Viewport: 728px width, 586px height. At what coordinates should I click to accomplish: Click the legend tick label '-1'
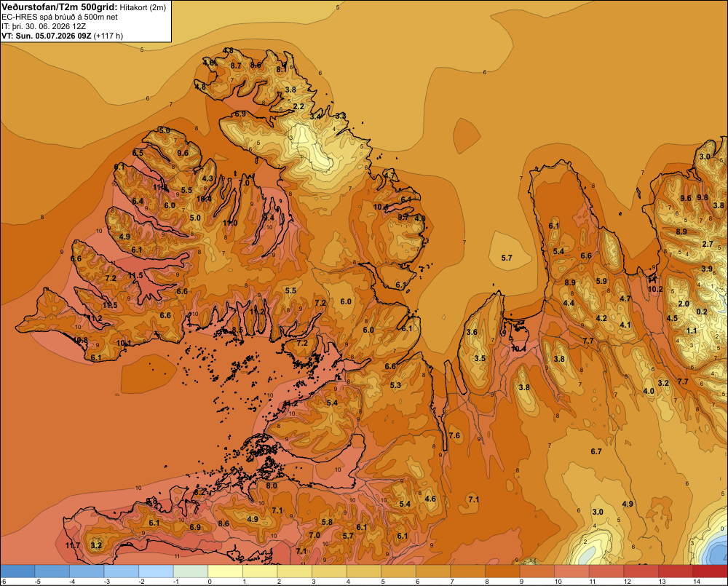tap(175, 582)
